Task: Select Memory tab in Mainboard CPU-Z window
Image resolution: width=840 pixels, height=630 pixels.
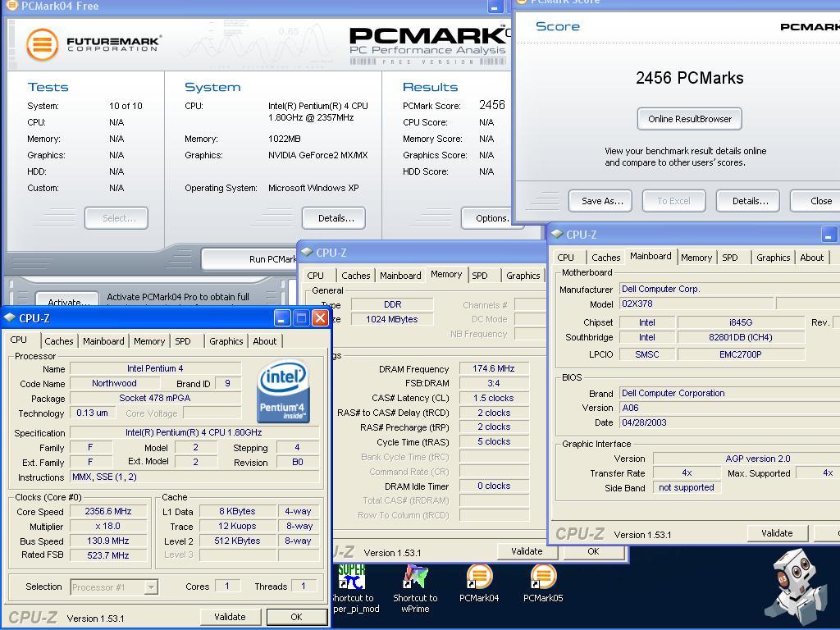Action: coord(696,258)
